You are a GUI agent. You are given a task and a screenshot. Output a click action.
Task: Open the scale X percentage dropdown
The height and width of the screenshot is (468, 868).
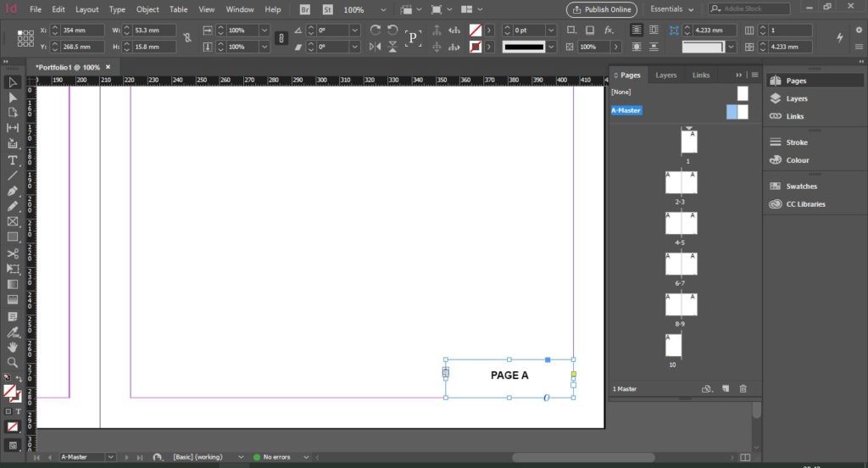(x=264, y=30)
